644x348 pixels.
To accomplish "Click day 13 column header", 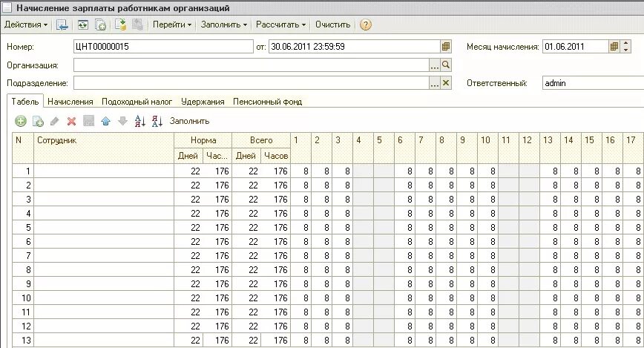I will (x=550, y=148).
